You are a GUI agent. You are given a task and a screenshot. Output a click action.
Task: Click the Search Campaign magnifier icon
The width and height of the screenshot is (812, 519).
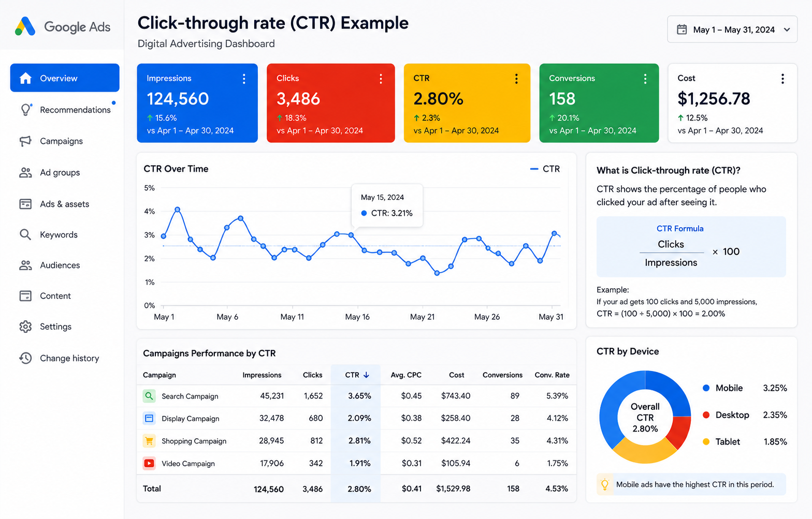tap(149, 396)
